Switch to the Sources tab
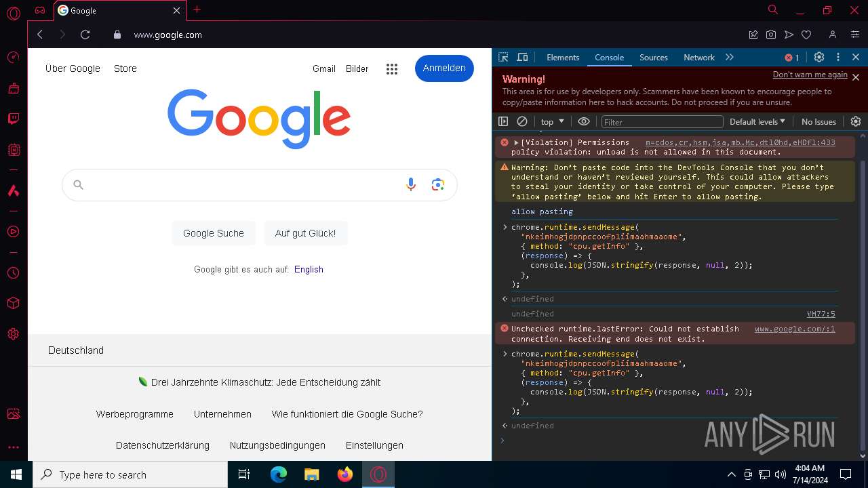 coord(654,58)
